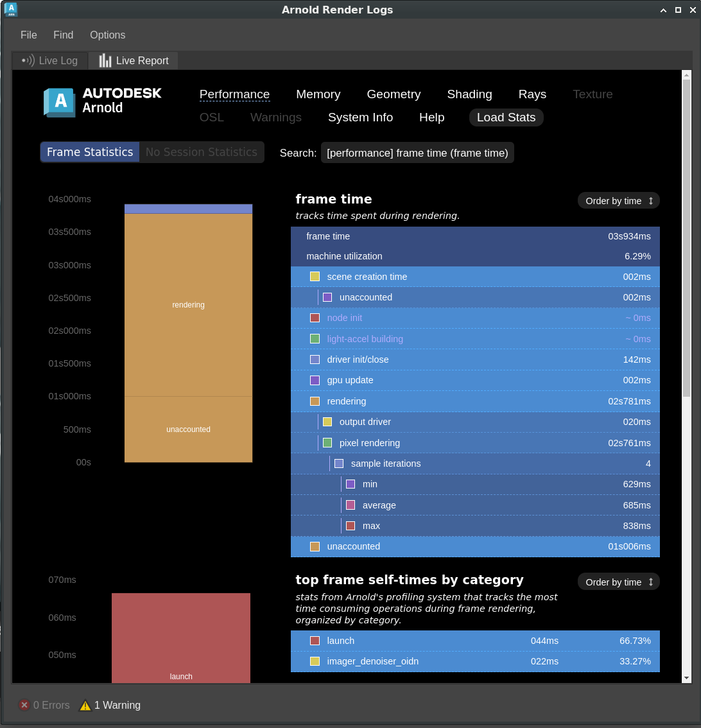Open the System Info page
This screenshot has width=701, height=728.
(360, 117)
